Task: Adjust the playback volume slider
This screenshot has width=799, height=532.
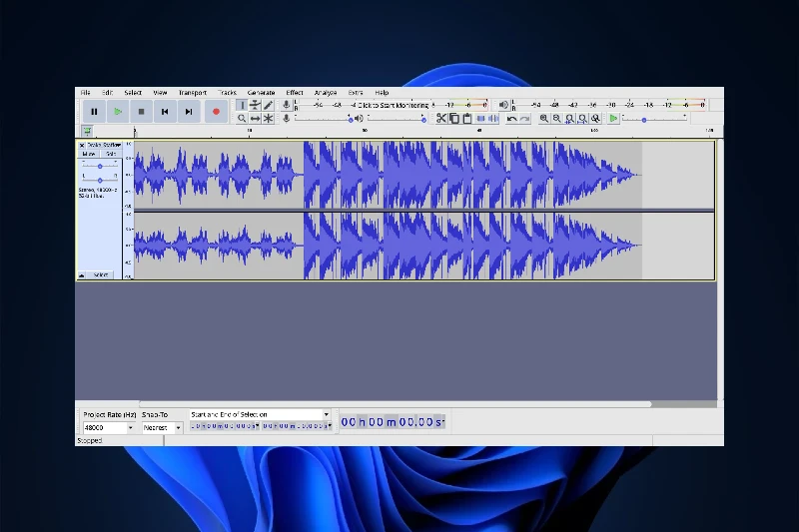Action: [x=397, y=119]
